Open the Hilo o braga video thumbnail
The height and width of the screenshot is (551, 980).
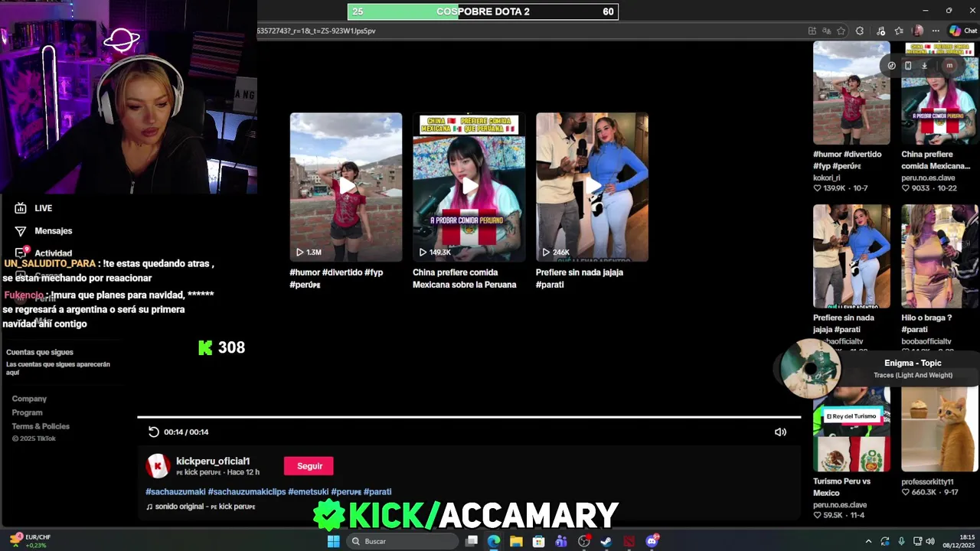click(x=939, y=256)
